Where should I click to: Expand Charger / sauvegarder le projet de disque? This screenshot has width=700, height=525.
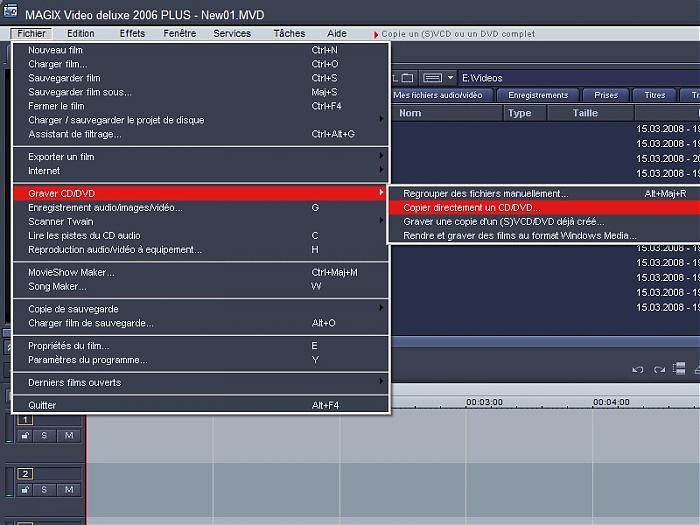tap(201, 120)
